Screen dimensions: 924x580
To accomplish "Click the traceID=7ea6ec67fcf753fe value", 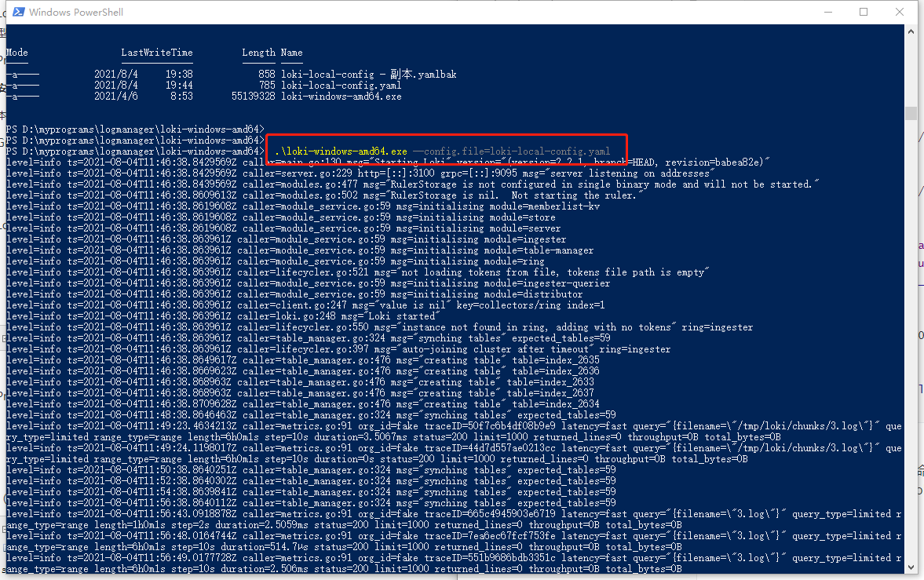I will (490, 536).
